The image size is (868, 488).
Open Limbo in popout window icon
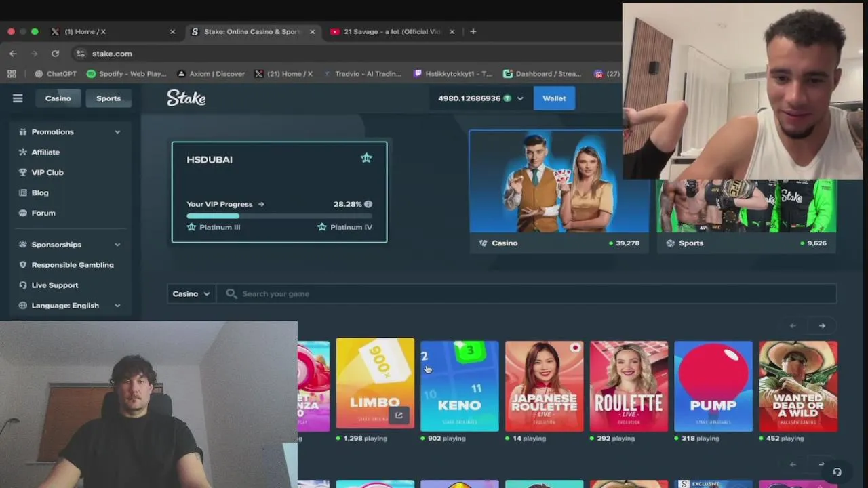click(x=399, y=415)
